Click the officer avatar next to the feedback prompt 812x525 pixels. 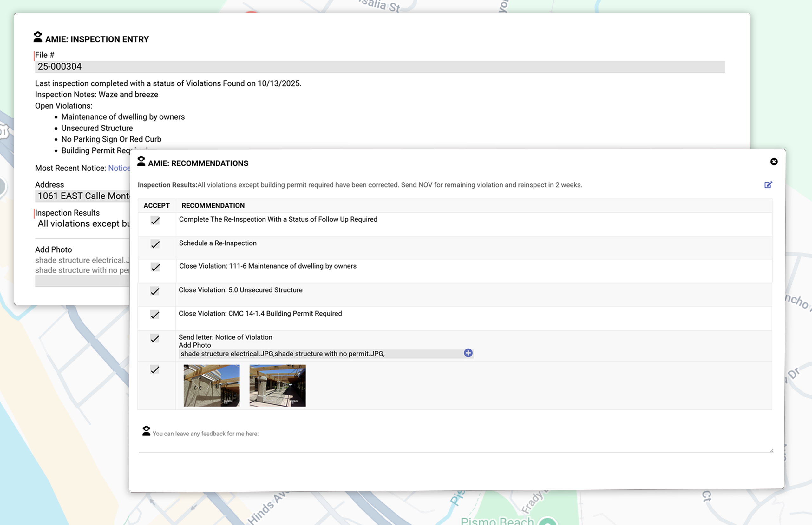tap(146, 431)
